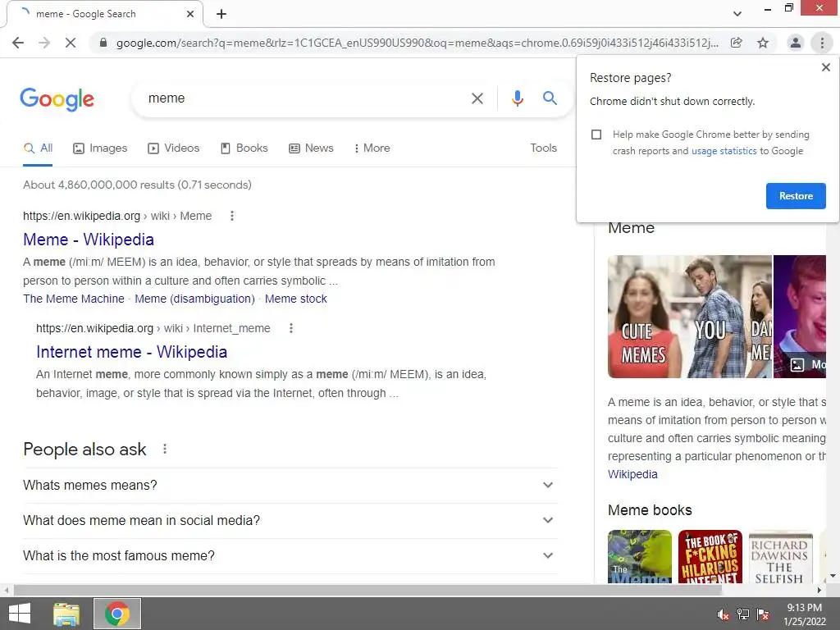The height and width of the screenshot is (630, 840).
Task: Start voice search with the microphone icon
Action: 518,98
